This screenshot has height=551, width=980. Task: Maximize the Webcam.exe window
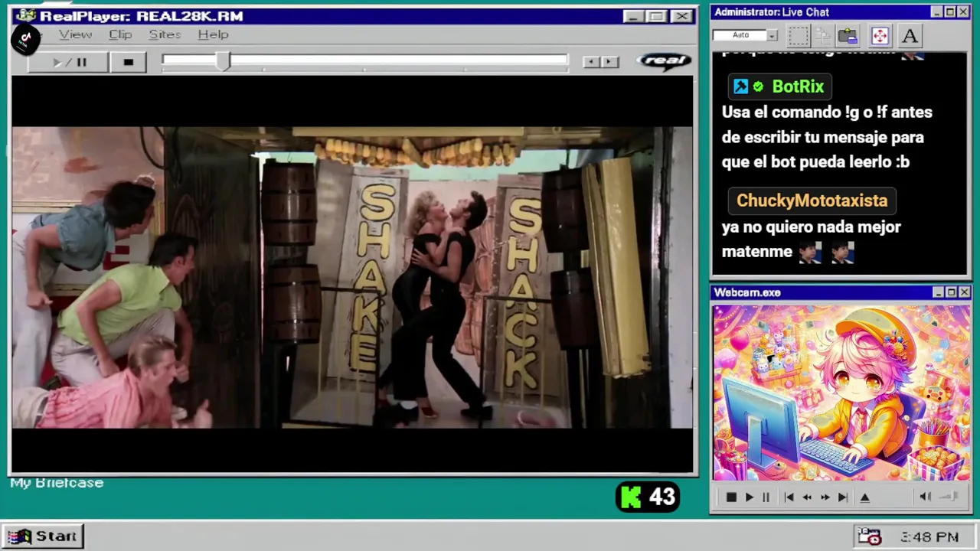coord(951,292)
